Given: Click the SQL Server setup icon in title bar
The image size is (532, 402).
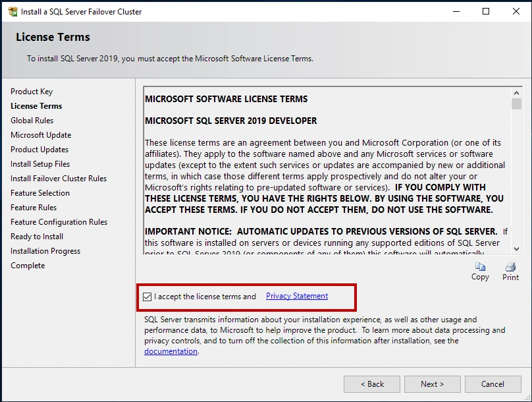Looking at the screenshot, I should coord(13,12).
